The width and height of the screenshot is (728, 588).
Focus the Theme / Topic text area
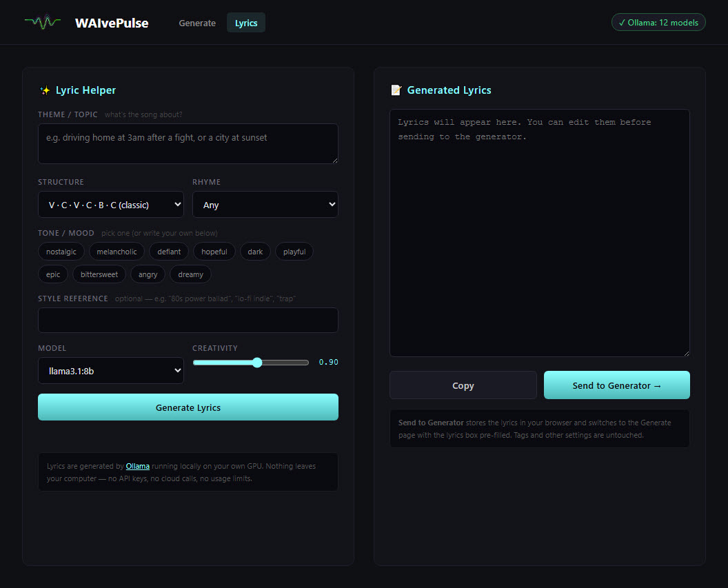coord(188,143)
